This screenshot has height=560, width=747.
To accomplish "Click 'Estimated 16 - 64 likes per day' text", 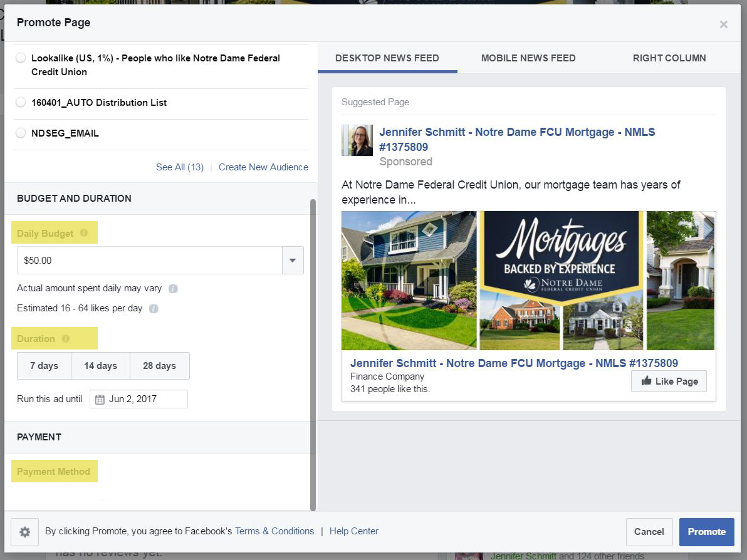I will coord(80,308).
